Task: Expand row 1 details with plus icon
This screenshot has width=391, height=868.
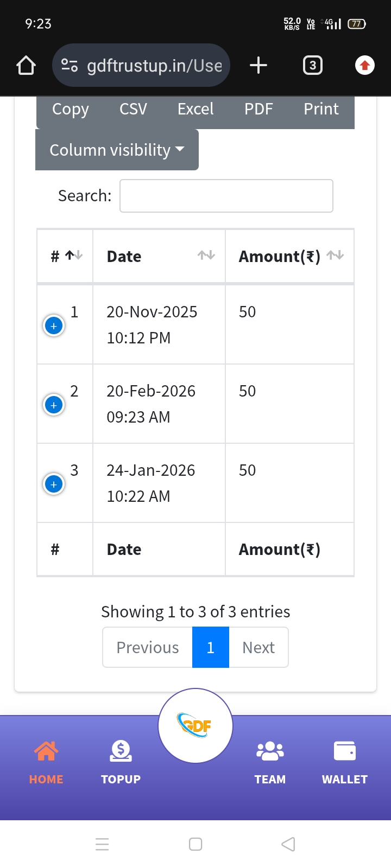Action: [x=54, y=326]
